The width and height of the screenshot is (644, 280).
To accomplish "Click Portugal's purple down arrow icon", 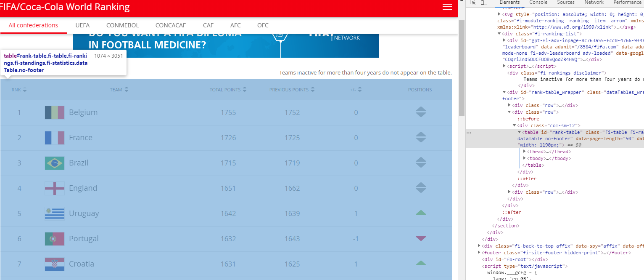I will (x=421, y=239).
